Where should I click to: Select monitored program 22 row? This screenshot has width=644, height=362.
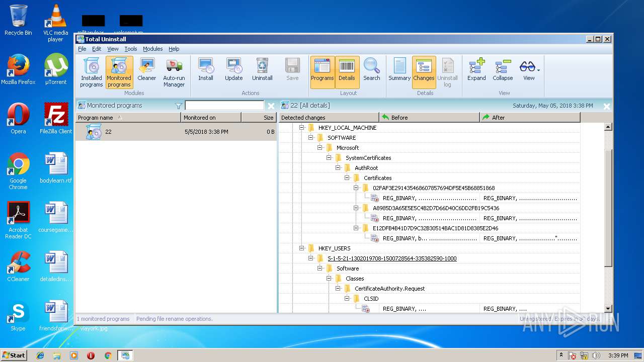point(176,132)
